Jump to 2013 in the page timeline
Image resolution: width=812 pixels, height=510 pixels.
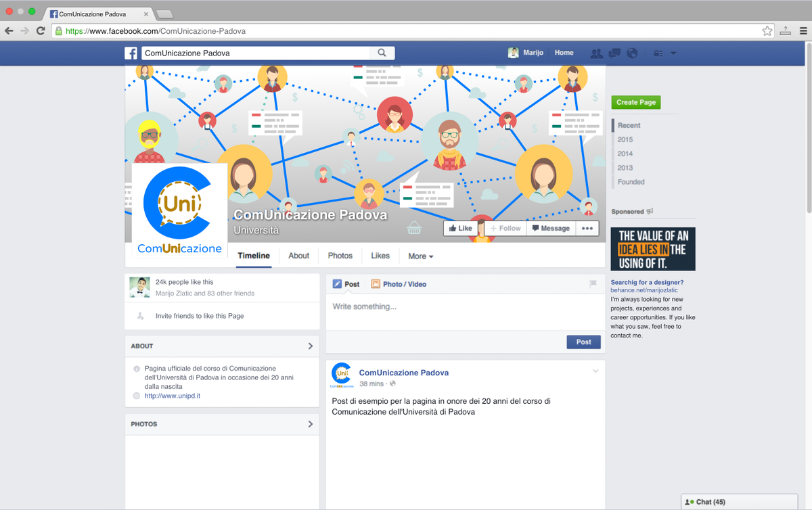625,168
